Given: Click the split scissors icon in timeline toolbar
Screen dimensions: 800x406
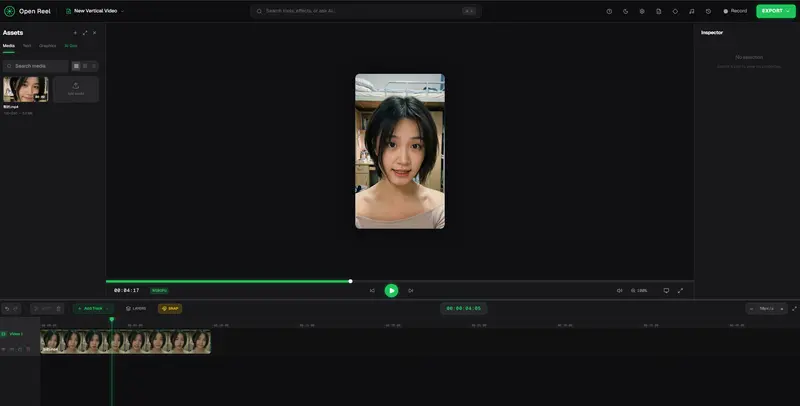Looking at the screenshot, I should point(36,309).
